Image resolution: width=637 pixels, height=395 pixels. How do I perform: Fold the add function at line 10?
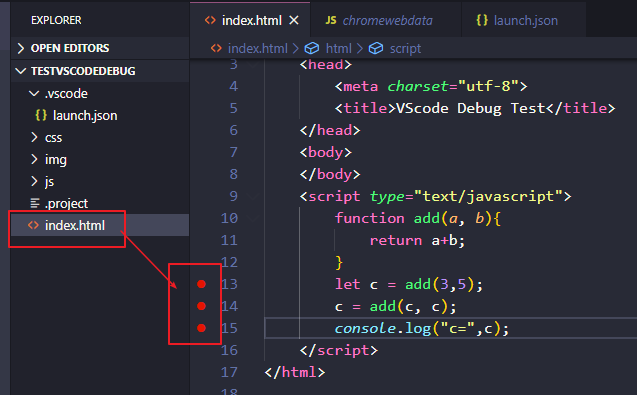click(253, 219)
